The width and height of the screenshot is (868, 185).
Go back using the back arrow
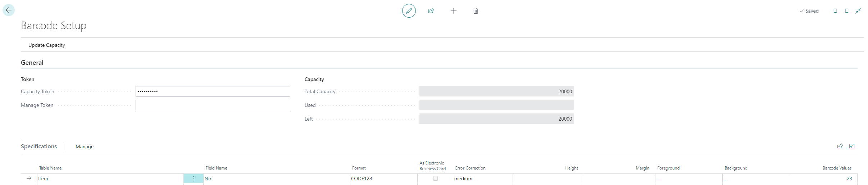click(9, 10)
